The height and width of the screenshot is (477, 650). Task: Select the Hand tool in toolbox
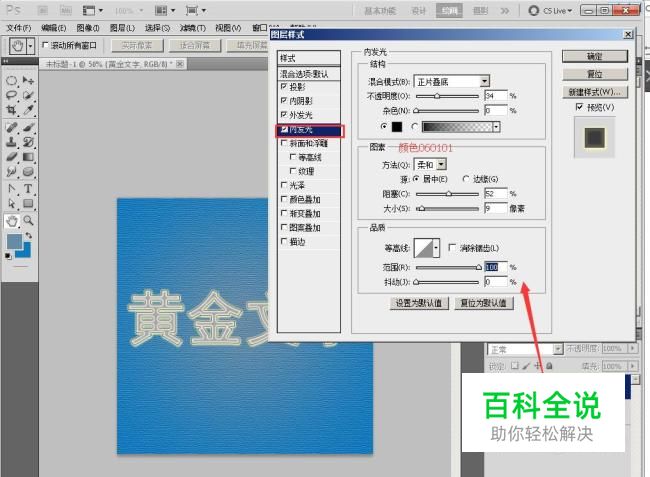[12, 221]
